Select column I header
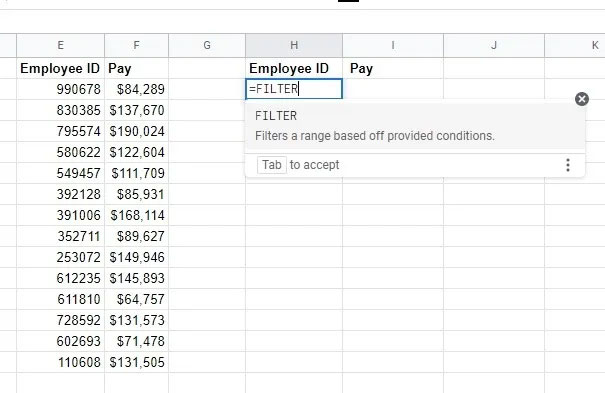 pyautogui.click(x=393, y=46)
